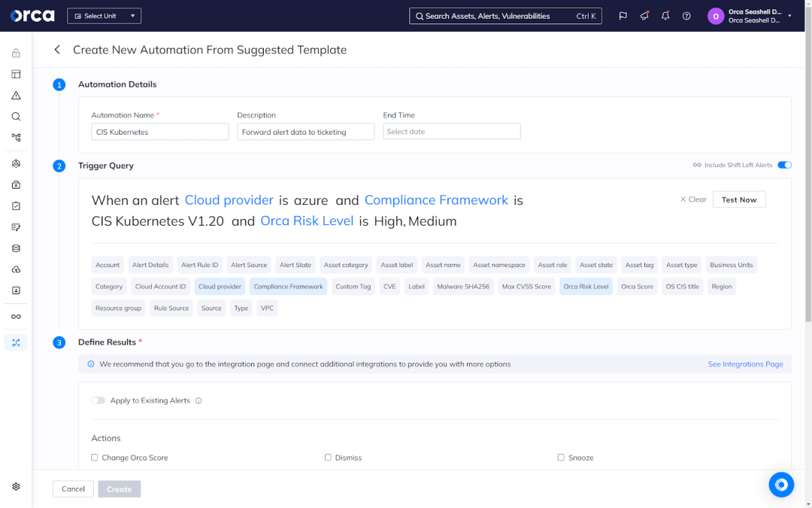Viewport: 812px width, 508px height.
Task: Add the VPC filter chip
Action: coord(267,308)
